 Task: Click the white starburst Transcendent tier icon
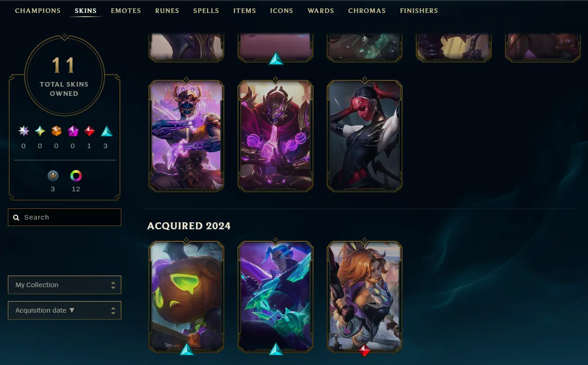24,131
